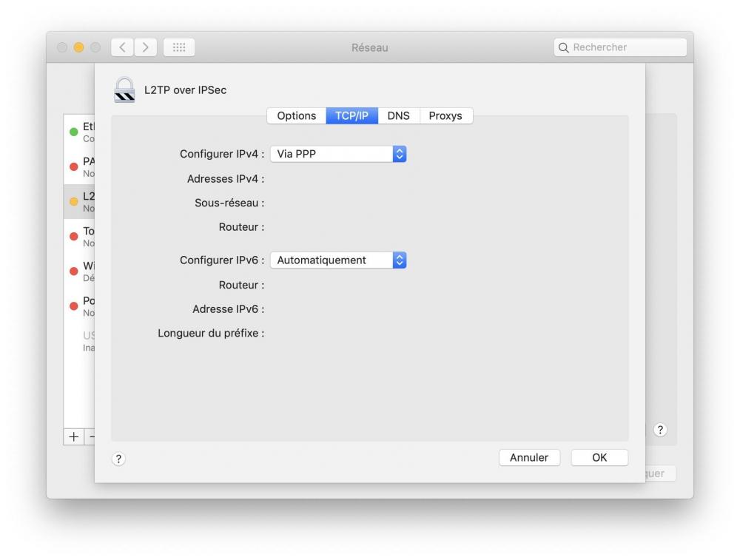Select the PA service in sidebar
Viewport: 740px width, 560px height.
79,166
